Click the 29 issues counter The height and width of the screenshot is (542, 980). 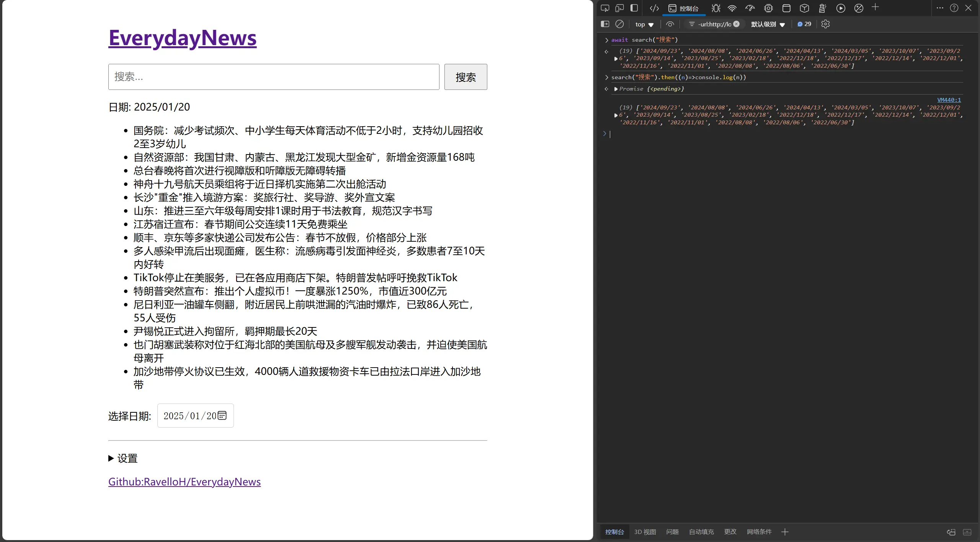pyautogui.click(x=804, y=24)
